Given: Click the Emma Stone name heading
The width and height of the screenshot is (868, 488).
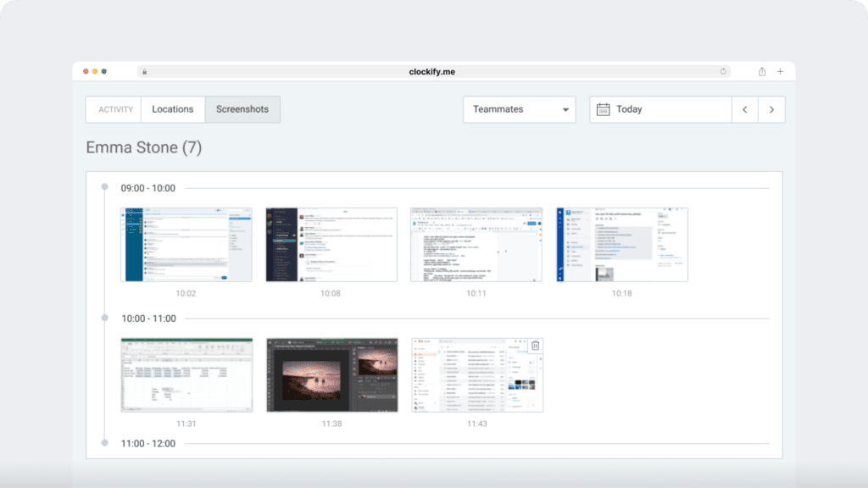Looking at the screenshot, I should tap(144, 147).
